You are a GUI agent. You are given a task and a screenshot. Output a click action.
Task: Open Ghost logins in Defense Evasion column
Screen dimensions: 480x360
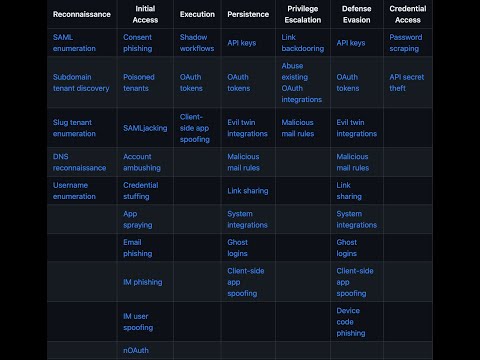347,248
